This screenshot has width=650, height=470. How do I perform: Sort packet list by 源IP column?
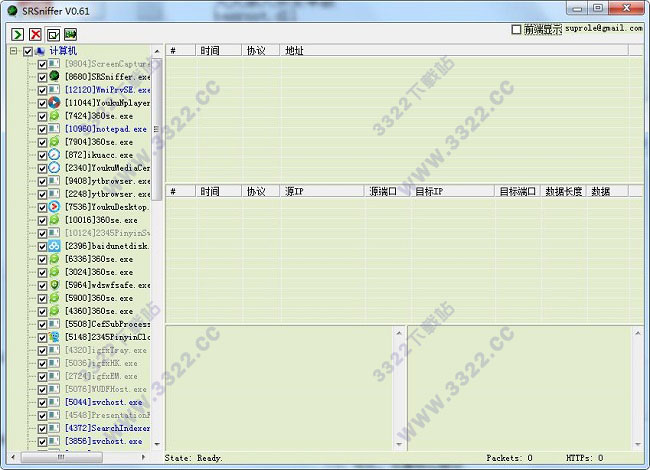point(322,191)
